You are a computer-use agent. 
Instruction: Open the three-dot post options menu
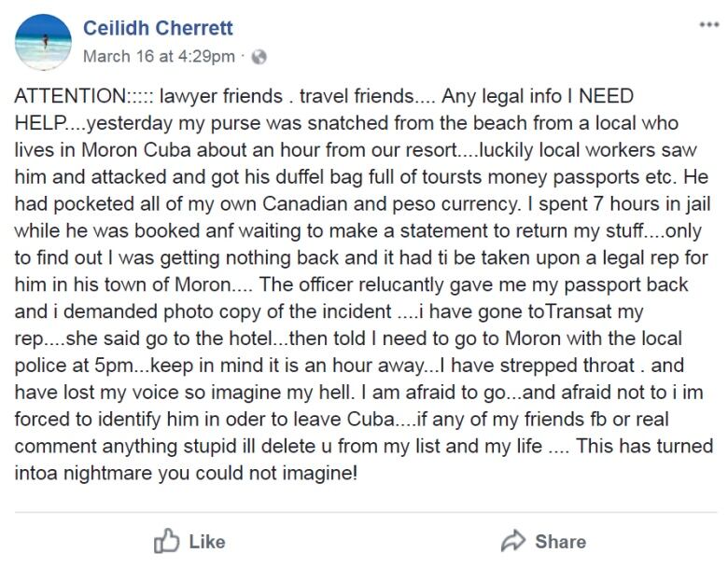point(709,25)
